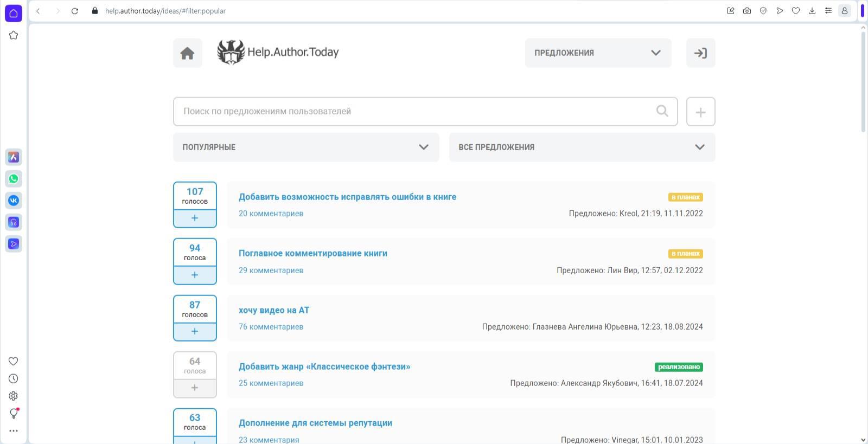This screenshot has height=444, width=868.
Task: Open '76 комментариев' link
Action: 271,327
